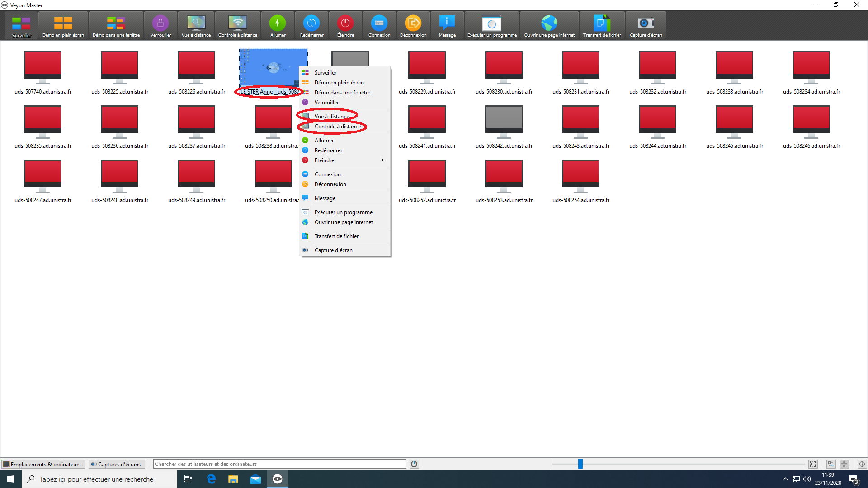Click the Connexion toolbar button
Viewport: 868px width, 488px height.
point(379,26)
